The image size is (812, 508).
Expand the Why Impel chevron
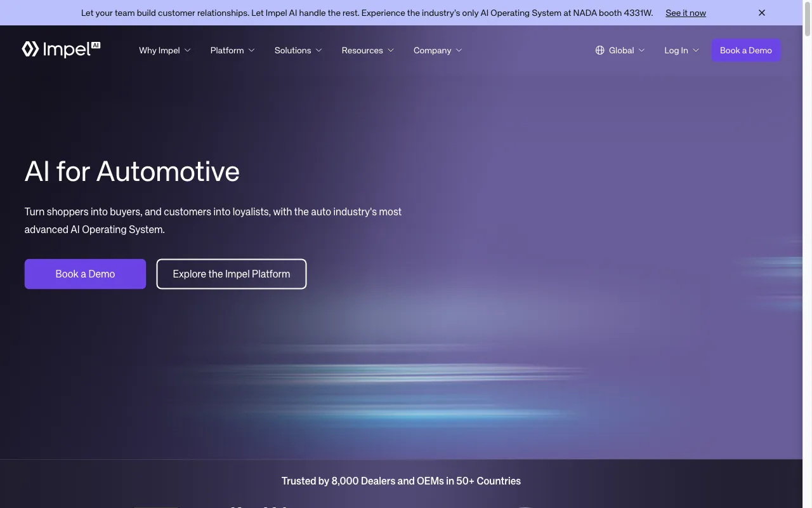point(187,50)
